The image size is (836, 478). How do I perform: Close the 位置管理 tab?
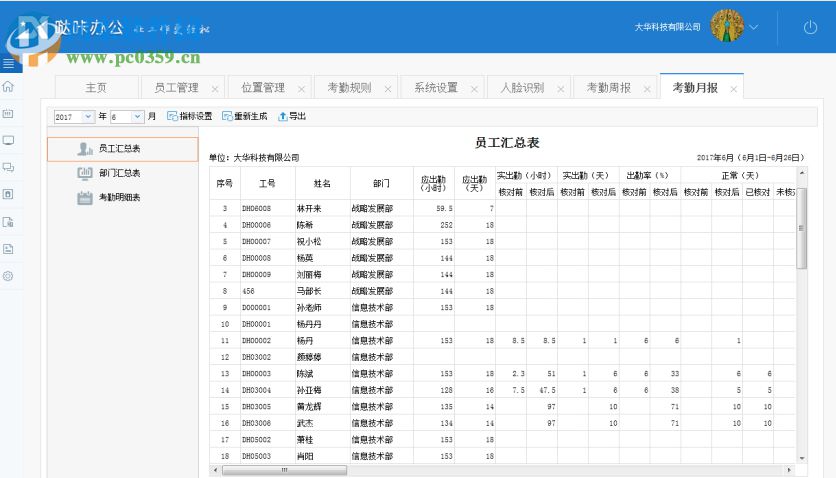point(301,89)
